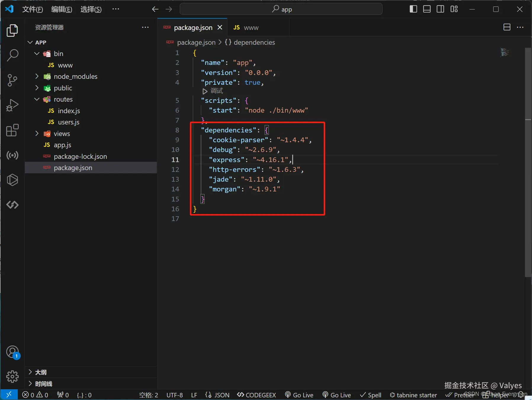
Task: Open the Source Control view
Action: pyautogui.click(x=12, y=80)
